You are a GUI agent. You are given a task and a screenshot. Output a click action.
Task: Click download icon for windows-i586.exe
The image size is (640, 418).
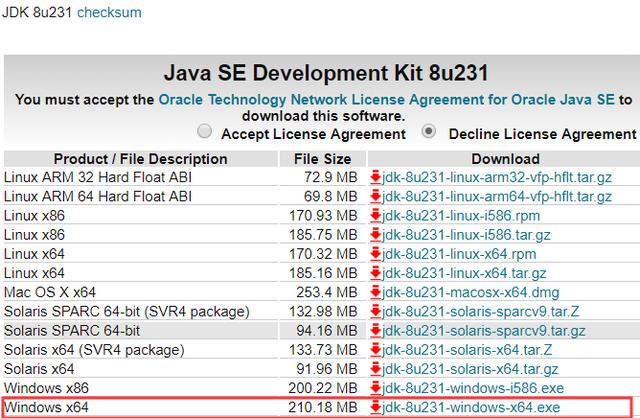(x=375, y=389)
